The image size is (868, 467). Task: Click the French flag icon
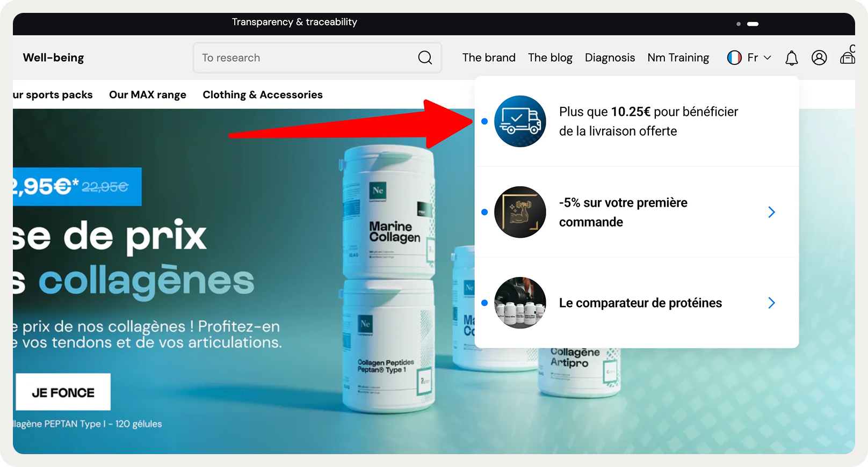point(734,57)
